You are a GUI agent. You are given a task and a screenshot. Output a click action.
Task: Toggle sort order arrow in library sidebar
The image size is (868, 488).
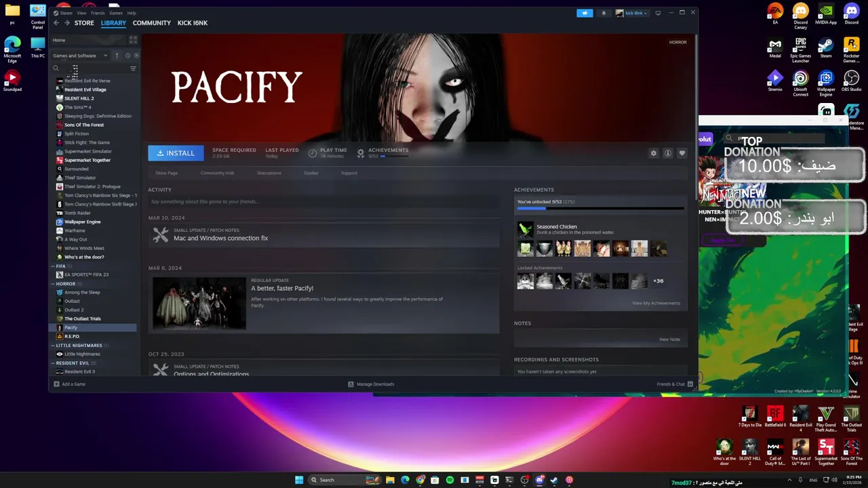coord(117,56)
